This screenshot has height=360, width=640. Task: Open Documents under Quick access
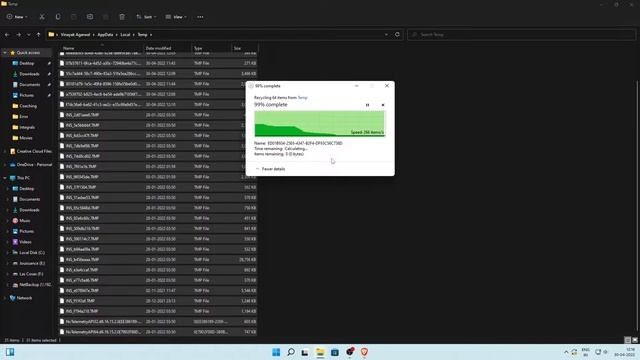(29, 84)
